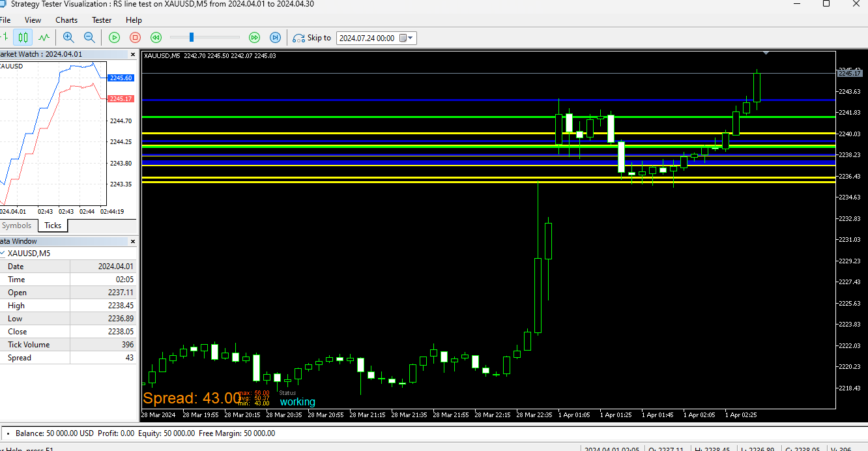
Task: Switch to candlestick chart mode
Action: pos(23,38)
